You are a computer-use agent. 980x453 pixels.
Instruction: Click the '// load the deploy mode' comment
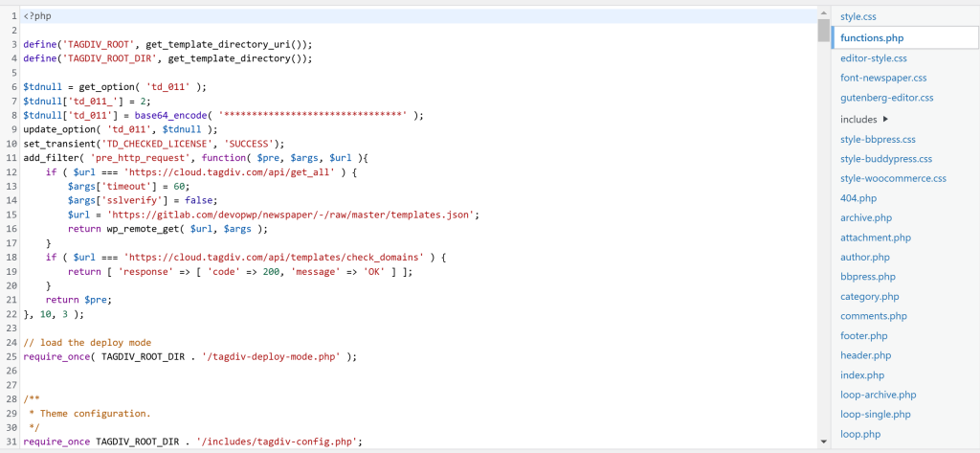[x=87, y=342]
